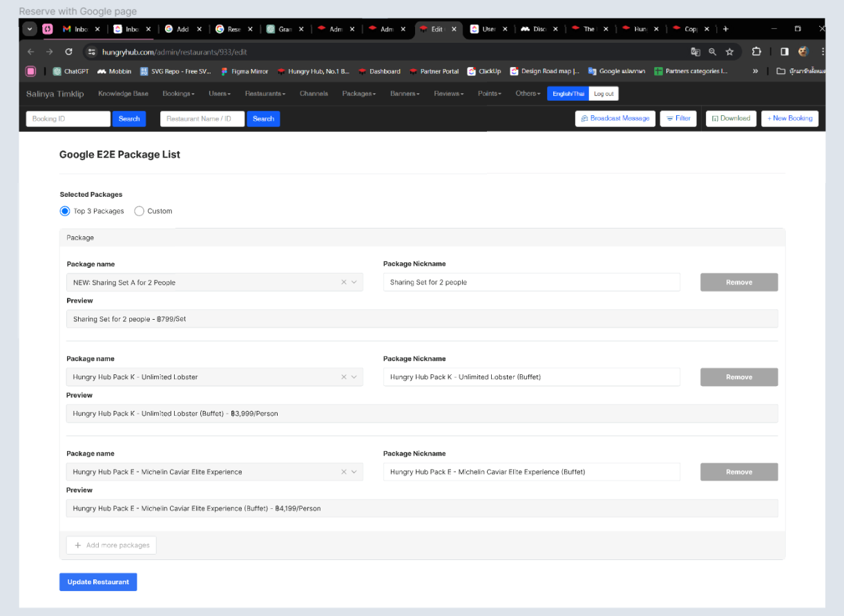This screenshot has width=844, height=616.
Task: Switch language with English/Thai toggle
Action: (568, 94)
